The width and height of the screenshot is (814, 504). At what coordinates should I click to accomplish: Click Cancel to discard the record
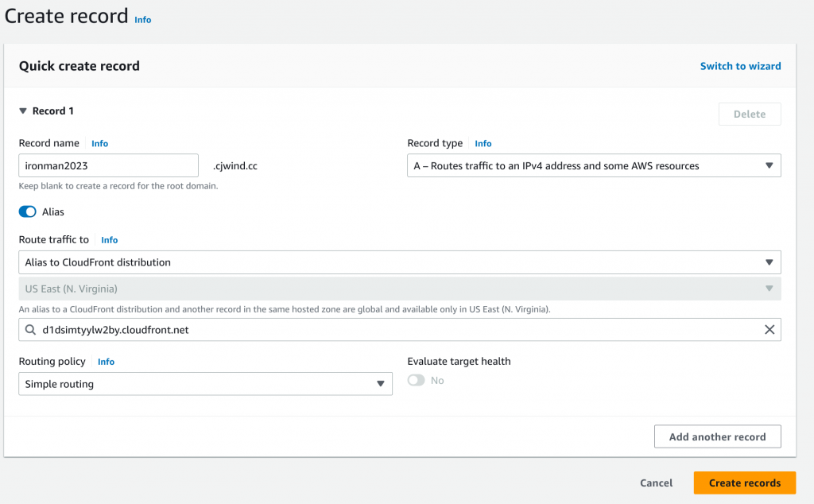point(656,483)
